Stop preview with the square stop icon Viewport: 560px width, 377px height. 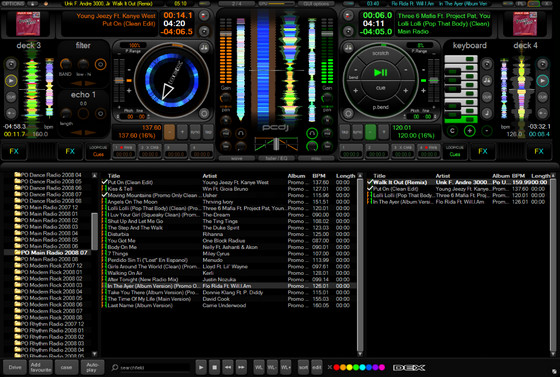tap(214, 367)
